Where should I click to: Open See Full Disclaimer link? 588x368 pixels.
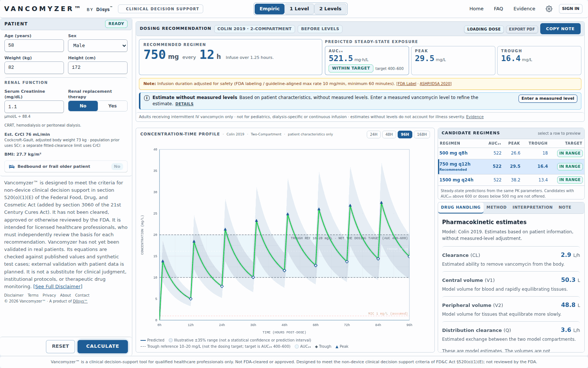point(58,287)
